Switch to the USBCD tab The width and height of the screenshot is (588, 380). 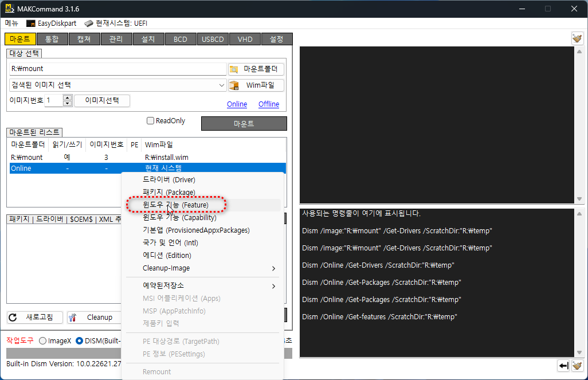213,39
